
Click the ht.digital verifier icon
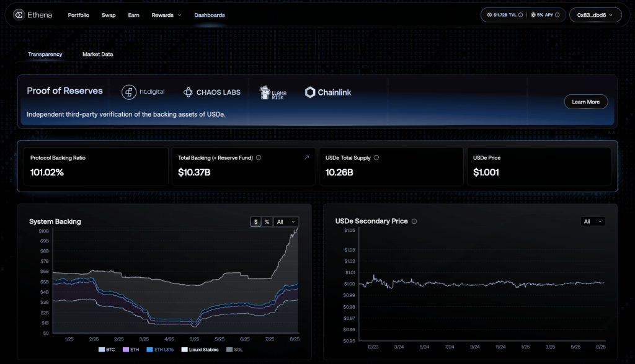pos(128,91)
